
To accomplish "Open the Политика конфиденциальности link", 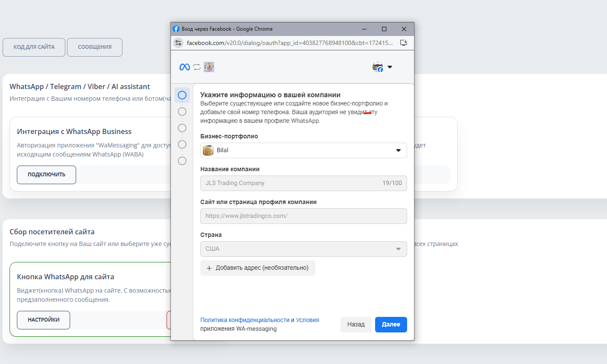I will click(x=245, y=320).
